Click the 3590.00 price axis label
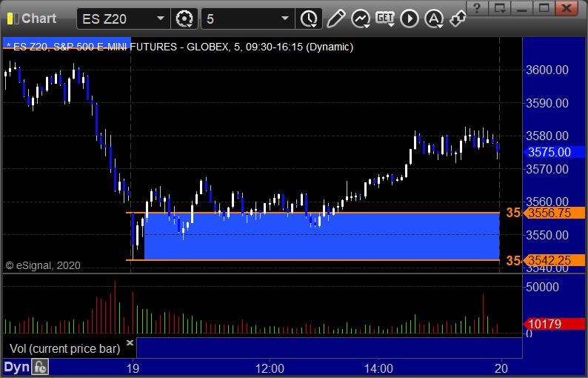The width and height of the screenshot is (588, 378). pyautogui.click(x=547, y=103)
